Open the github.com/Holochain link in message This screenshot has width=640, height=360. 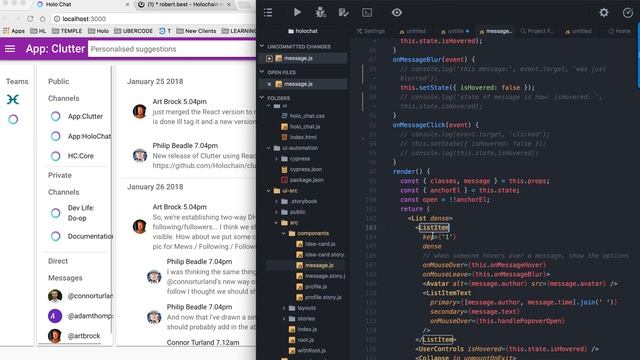(204, 166)
